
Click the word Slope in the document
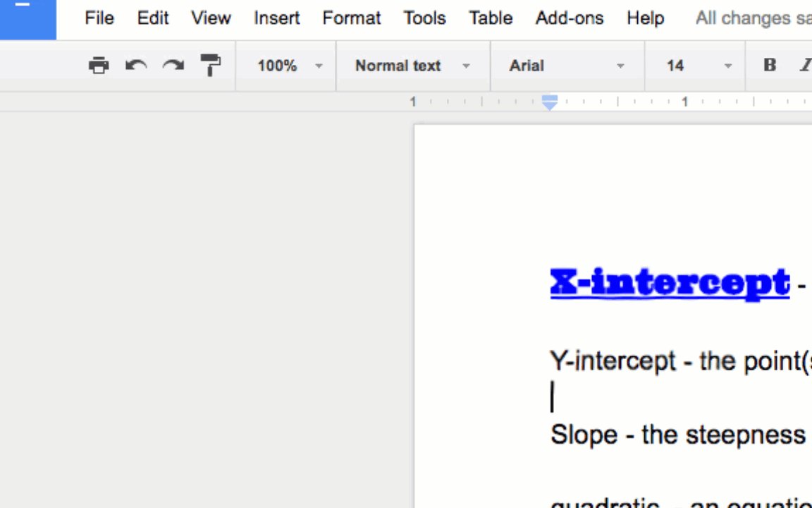pos(584,435)
